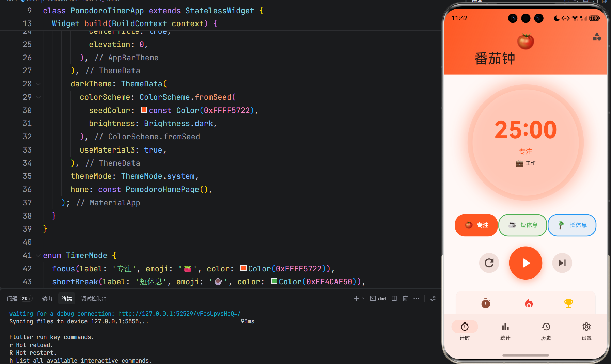Collapse the colorScheme block on line 29
The image size is (611, 364).
(38, 97)
